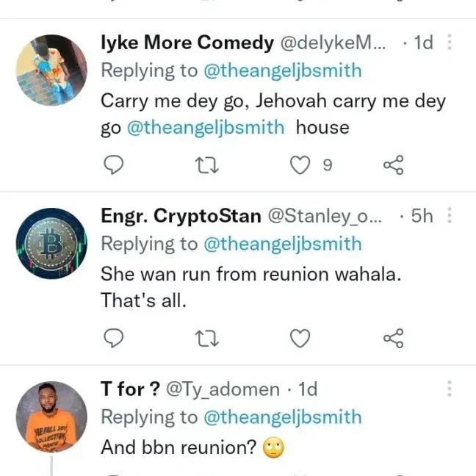Image resolution: width=476 pixels, height=476 pixels.
Task: Open Engr. CryptoStan's Bitcoin avatar
Action: point(51,243)
